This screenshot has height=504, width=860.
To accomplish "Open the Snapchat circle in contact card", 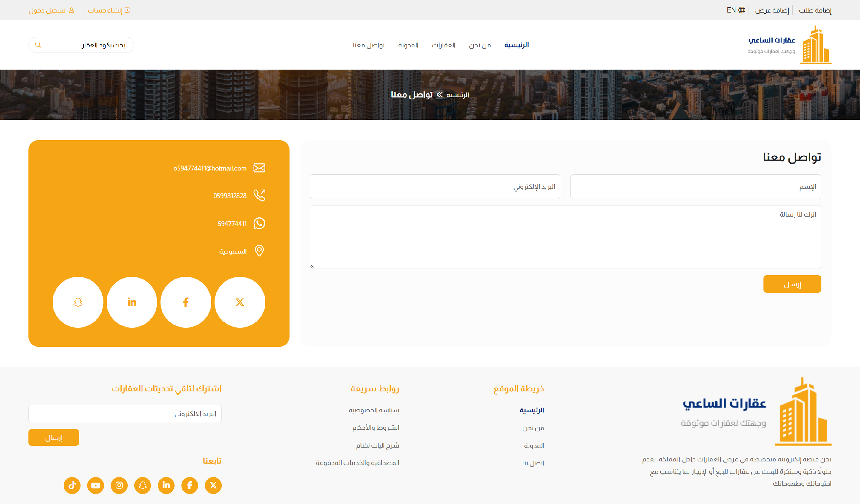I will tap(78, 302).
